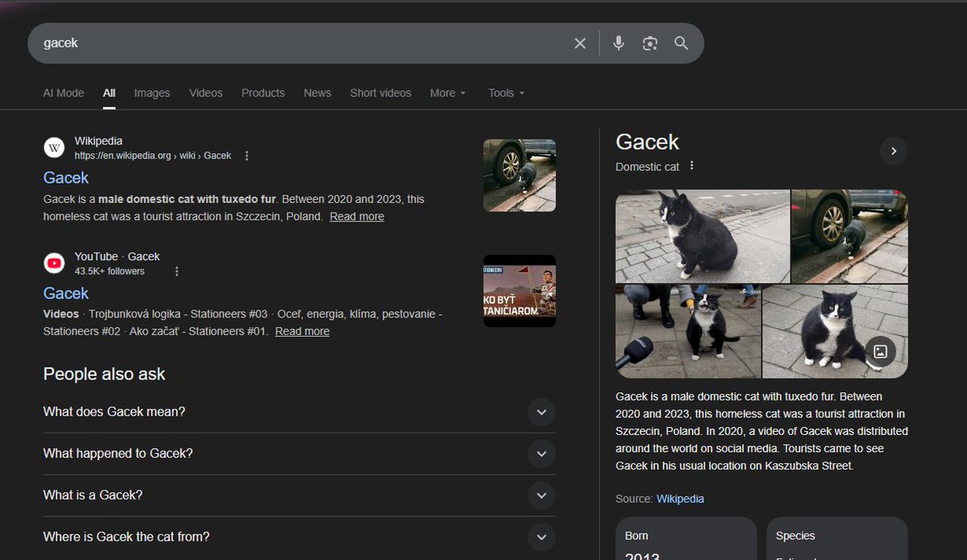Open the YouTube Stationeers video thumbnail

520,291
